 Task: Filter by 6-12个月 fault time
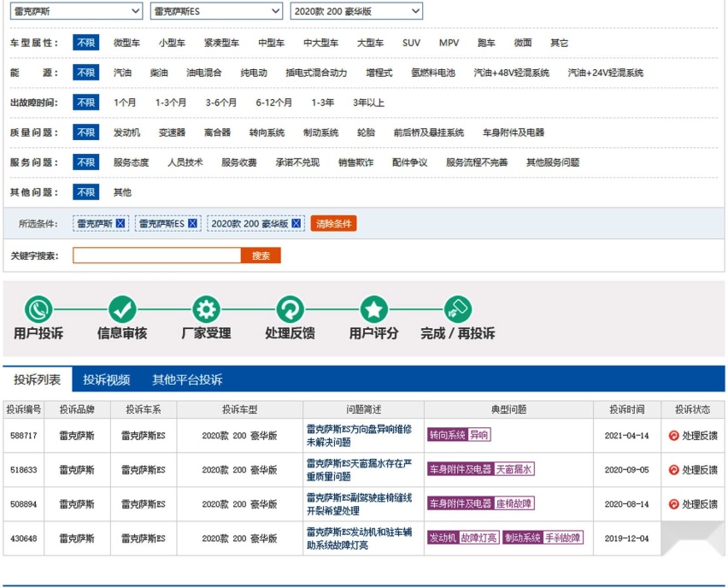[x=274, y=103]
